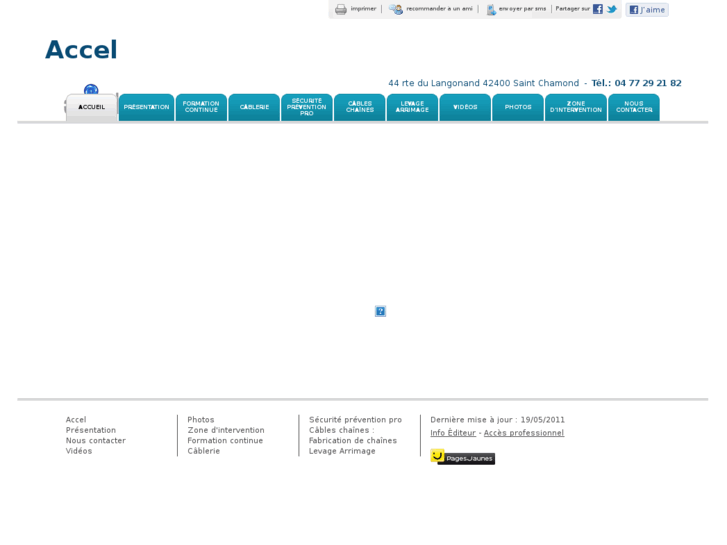Screen dimensions: 727x545
Task: Click the phone number 04 77 29 21 82
Action: pos(648,83)
